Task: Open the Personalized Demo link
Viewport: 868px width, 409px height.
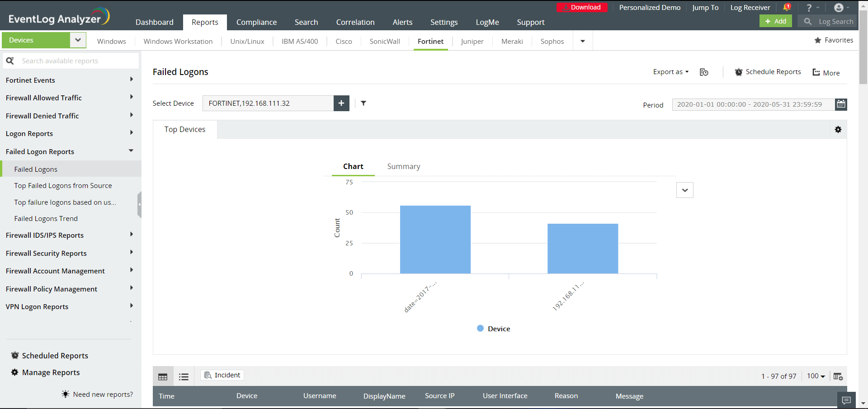Action: coord(650,8)
